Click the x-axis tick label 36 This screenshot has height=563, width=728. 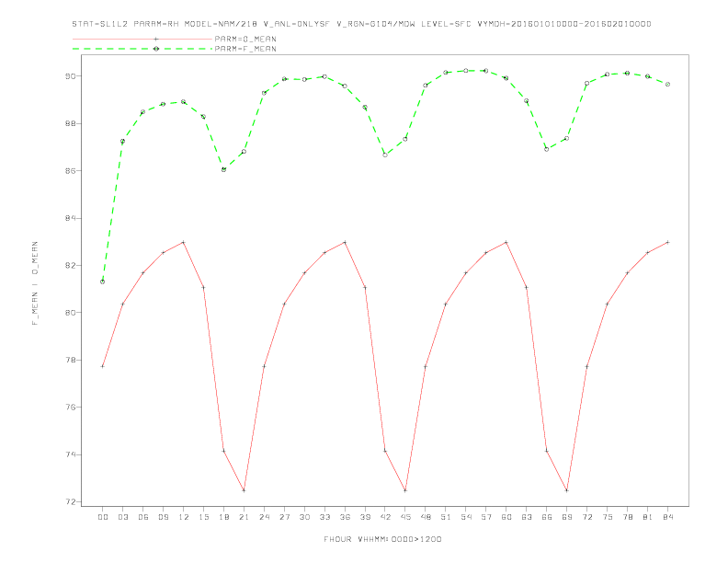pyautogui.click(x=345, y=517)
